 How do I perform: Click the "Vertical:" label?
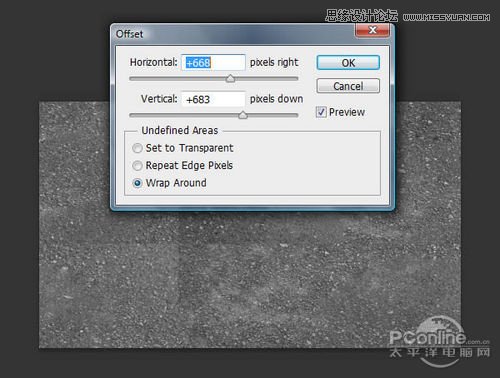point(159,99)
